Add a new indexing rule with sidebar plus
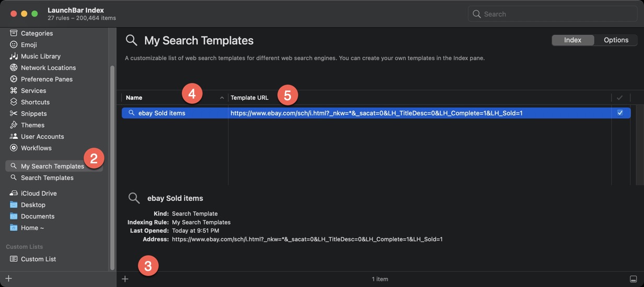Image resolution: width=644 pixels, height=287 pixels. (x=8, y=279)
